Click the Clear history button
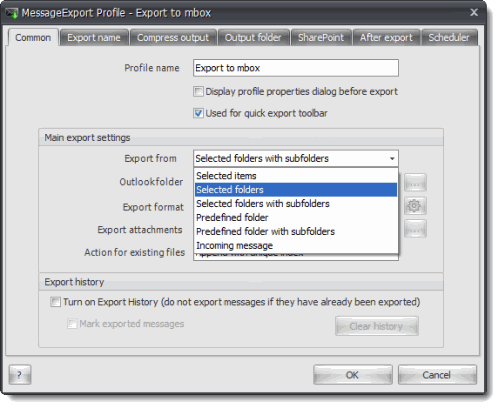The image size is (500, 408). coord(377,326)
